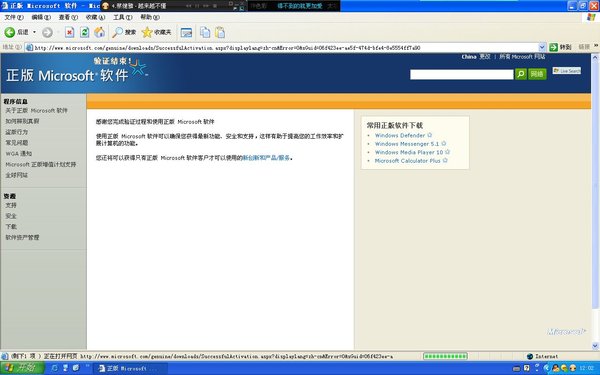Open the 帮助(H) menu
Image resolution: width=600 pixels, height=375 pixels.
pyautogui.click(x=150, y=17)
